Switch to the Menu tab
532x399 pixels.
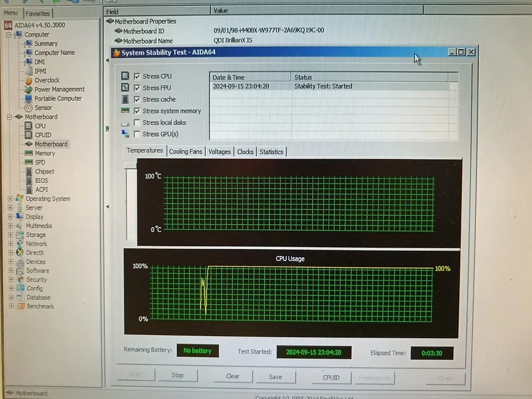[x=10, y=13]
